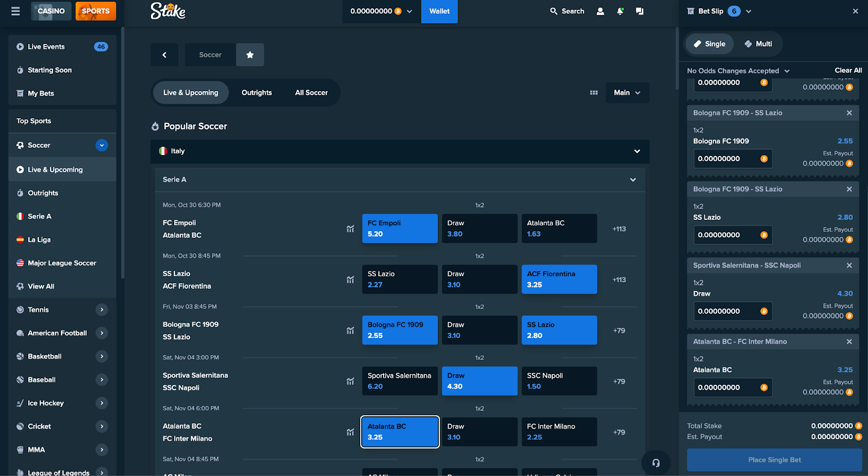Open No Odds Changes Accepted dropdown
This screenshot has height=476, width=868.
click(x=738, y=71)
